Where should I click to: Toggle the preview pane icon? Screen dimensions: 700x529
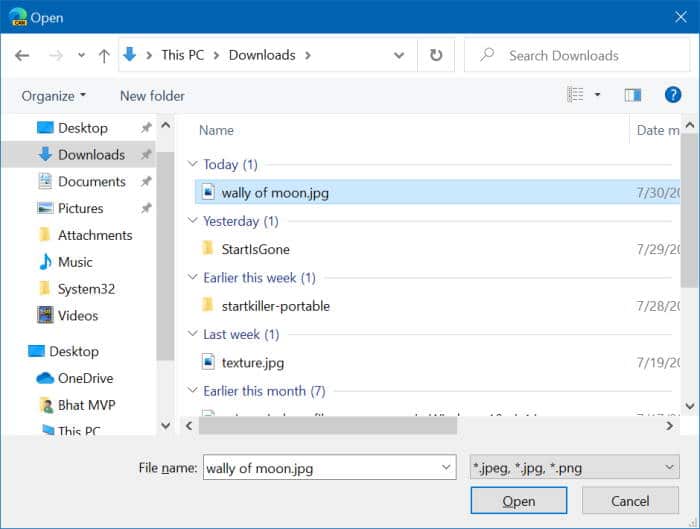tap(632, 95)
